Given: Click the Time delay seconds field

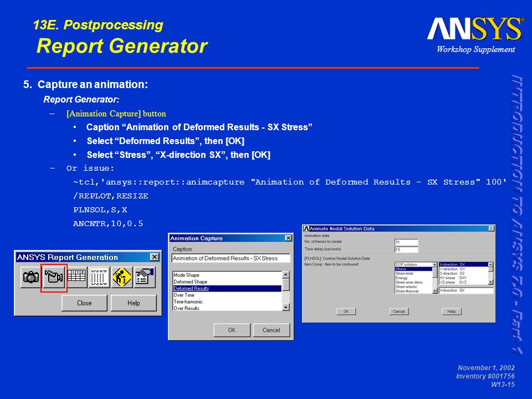Looking at the screenshot, I should coord(406,249).
